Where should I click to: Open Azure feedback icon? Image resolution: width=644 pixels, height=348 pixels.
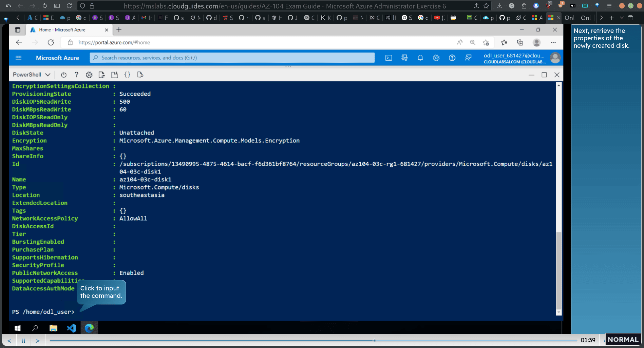click(x=468, y=58)
